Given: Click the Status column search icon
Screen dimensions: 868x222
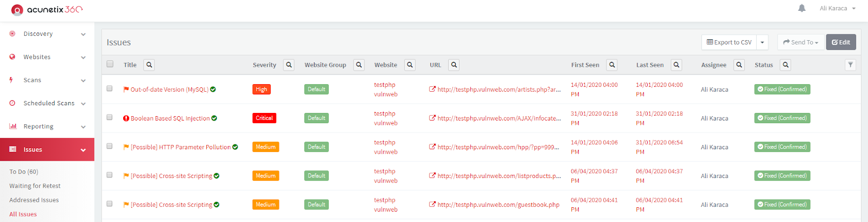Looking at the screenshot, I should point(786,65).
